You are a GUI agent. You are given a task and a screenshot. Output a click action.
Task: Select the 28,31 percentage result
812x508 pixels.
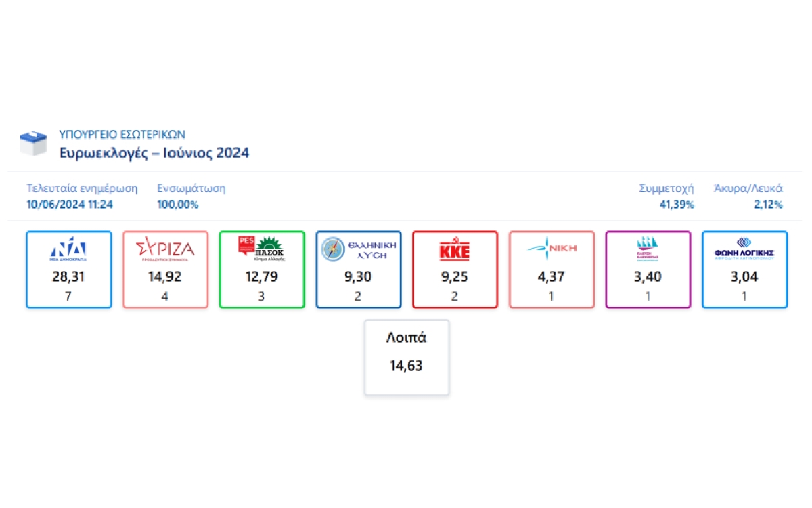69,276
